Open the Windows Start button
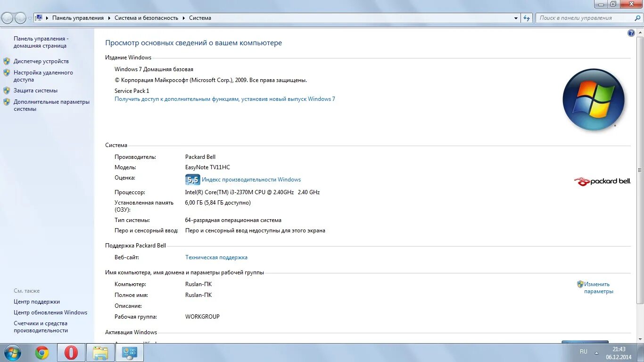This screenshot has width=644, height=362. [x=12, y=353]
